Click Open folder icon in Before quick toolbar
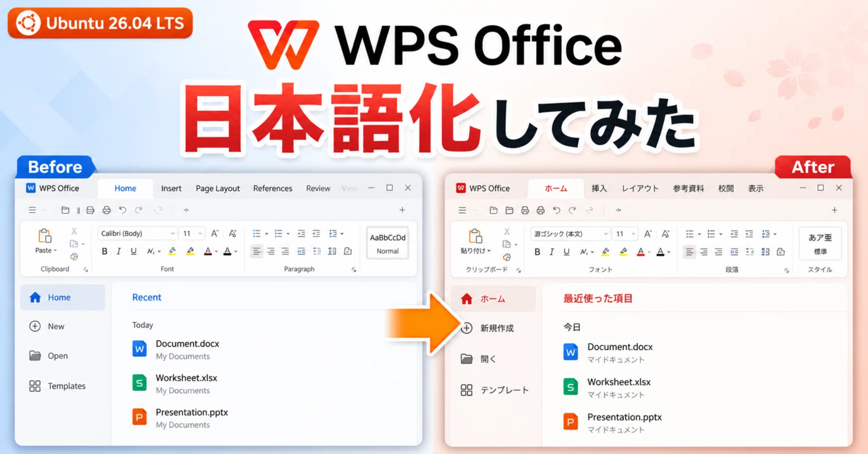 [65, 210]
